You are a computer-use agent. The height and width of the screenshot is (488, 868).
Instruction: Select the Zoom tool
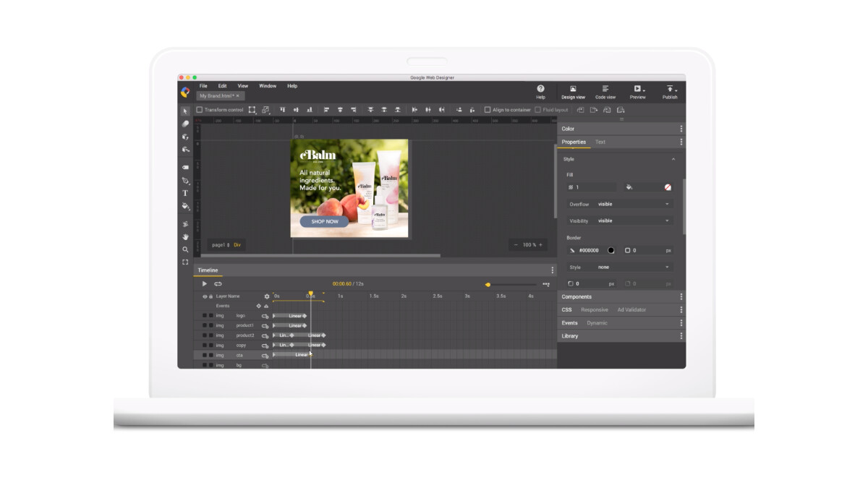pos(185,249)
